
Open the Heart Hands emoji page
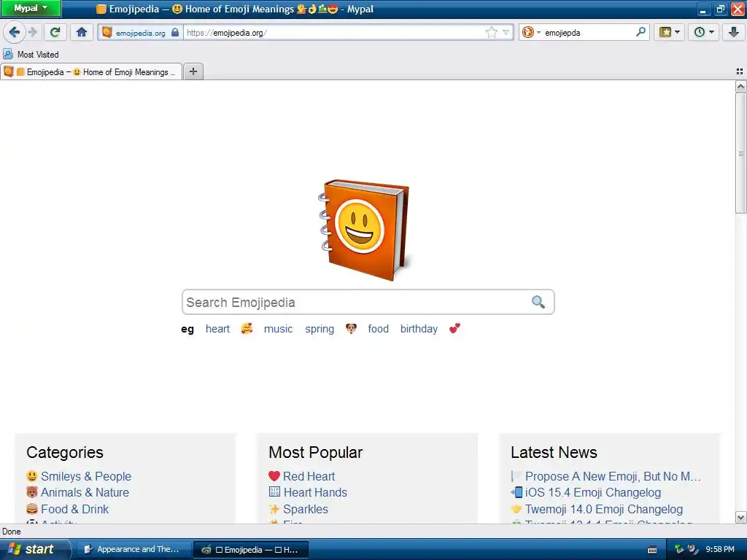point(315,492)
